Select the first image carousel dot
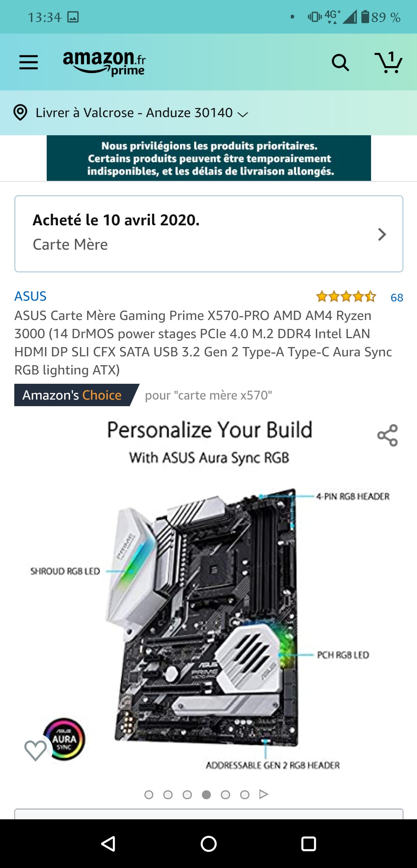The image size is (417, 868). [149, 795]
